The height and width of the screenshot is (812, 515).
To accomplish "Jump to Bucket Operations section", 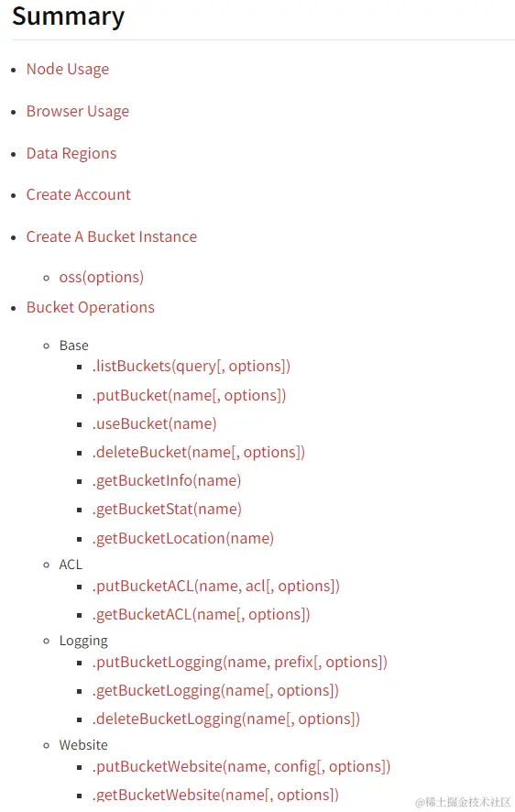I will tap(91, 308).
